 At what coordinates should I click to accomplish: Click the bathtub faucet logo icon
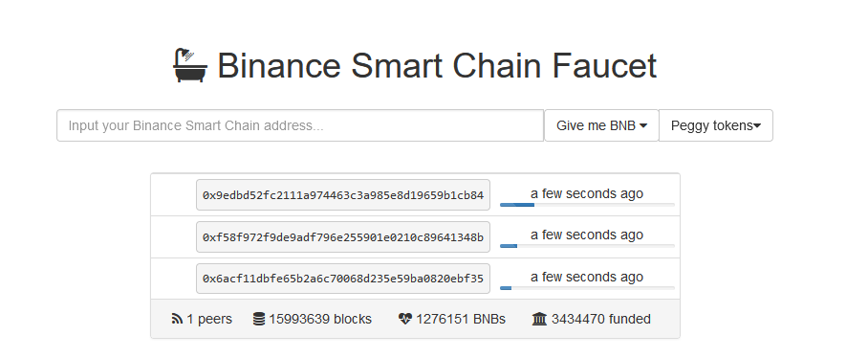[190, 65]
